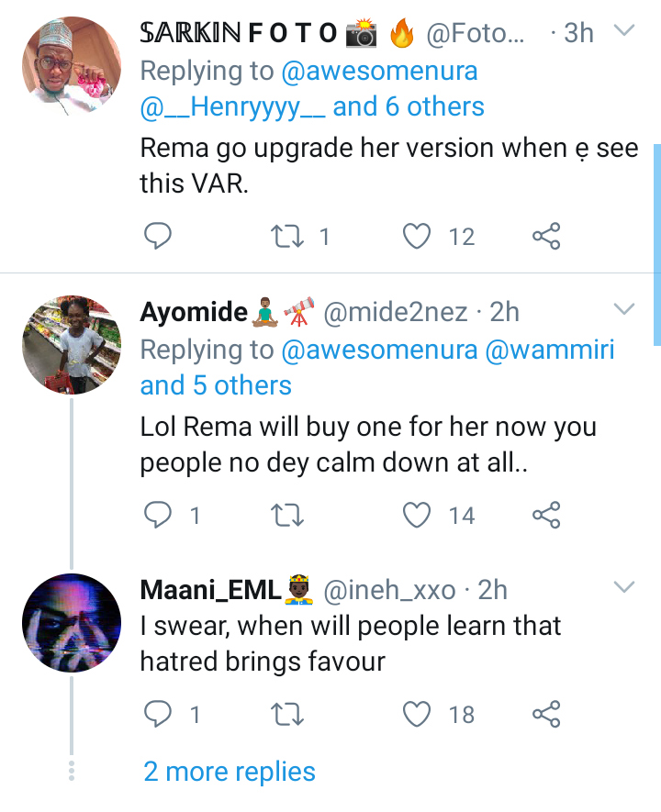Show 2 more replies
Screen dimensions: 661x812
click(230, 772)
